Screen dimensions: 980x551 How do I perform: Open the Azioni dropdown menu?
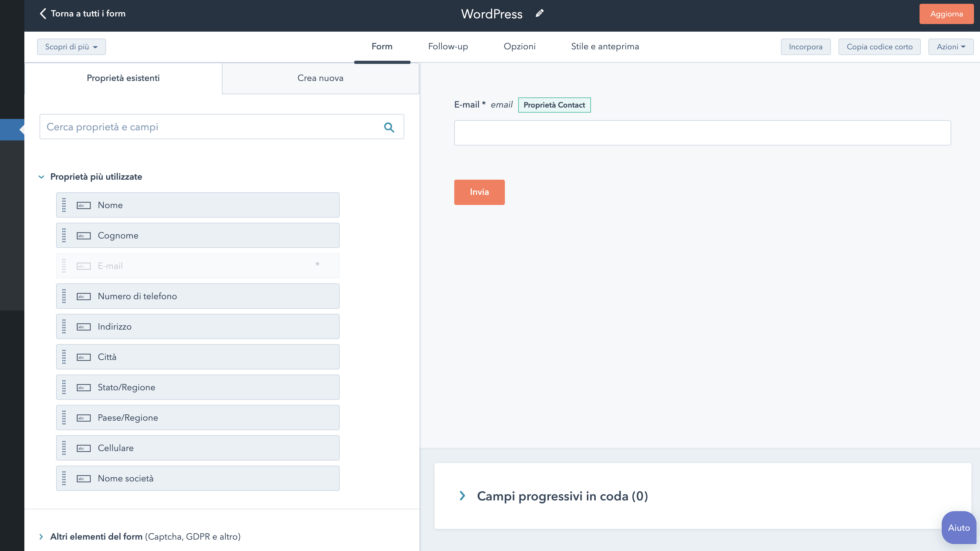click(x=951, y=47)
